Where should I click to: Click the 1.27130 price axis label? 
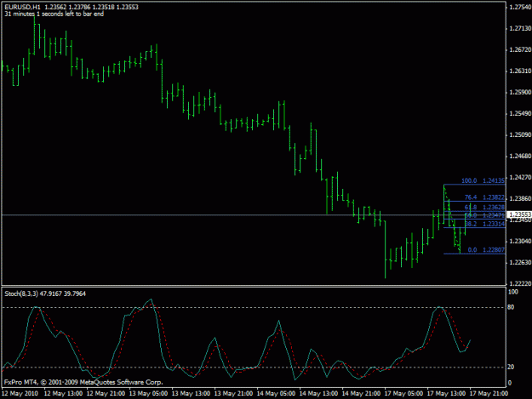tap(520, 28)
